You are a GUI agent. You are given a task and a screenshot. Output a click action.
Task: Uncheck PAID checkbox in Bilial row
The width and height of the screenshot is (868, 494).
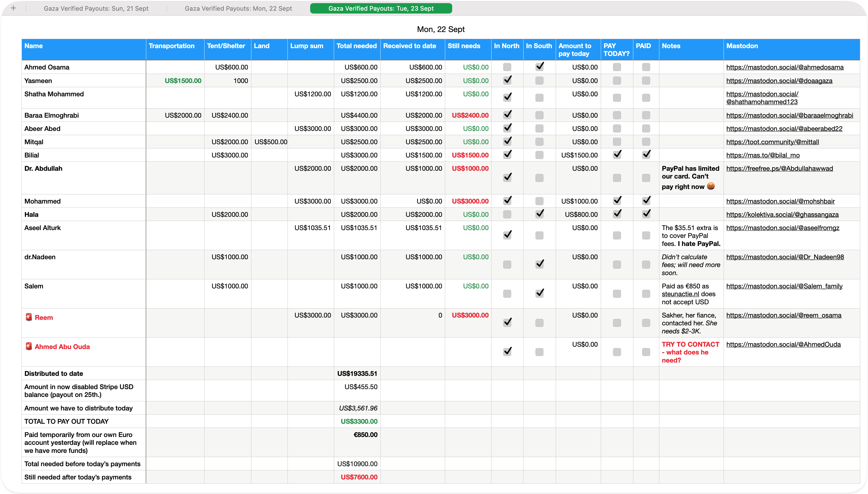tap(646, 155)
